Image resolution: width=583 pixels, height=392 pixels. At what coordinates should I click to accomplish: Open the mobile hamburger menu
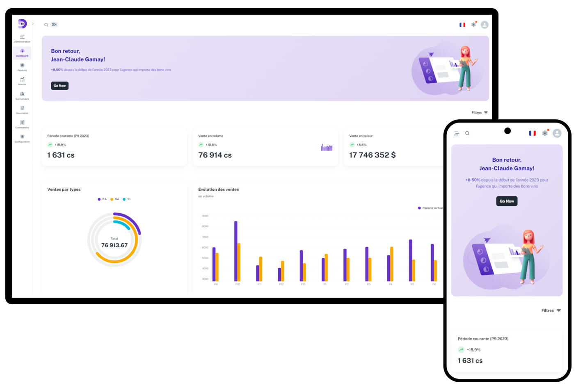click(457, 133)
